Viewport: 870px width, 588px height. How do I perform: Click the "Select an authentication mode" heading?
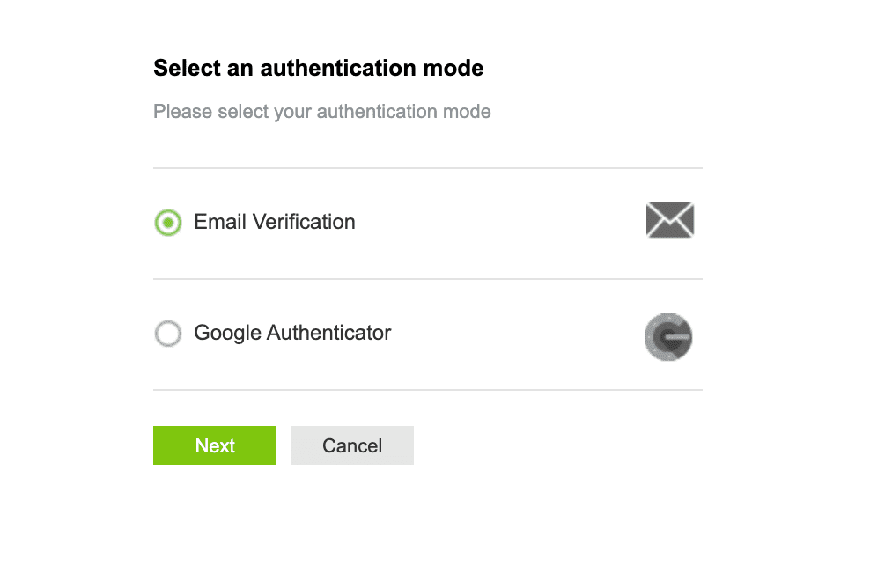(x=318, y=68)
